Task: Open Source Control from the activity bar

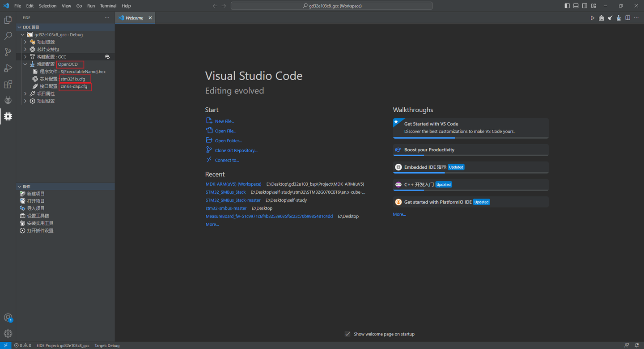Action: [8, 52]
